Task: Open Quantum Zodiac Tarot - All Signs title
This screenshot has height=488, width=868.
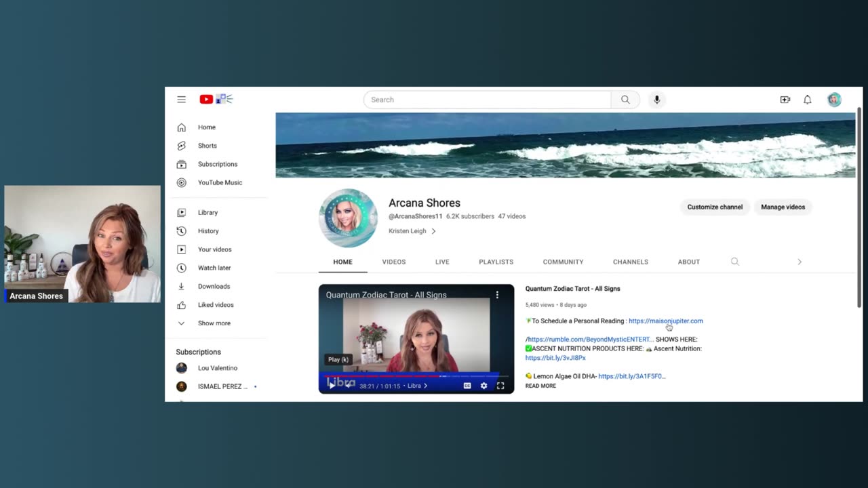Action: [x=572, y=289]
